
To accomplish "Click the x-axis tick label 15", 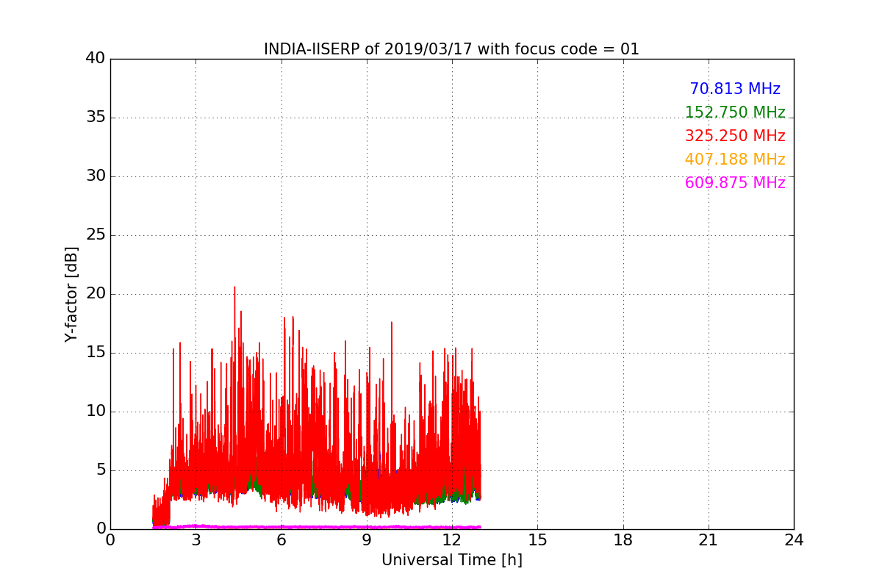I will pyautogui.click(x=537, y=540).
